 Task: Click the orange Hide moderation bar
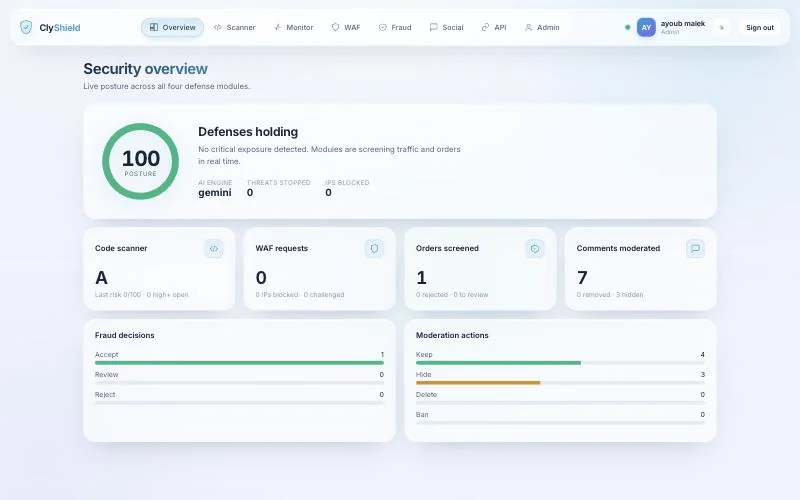478,383
